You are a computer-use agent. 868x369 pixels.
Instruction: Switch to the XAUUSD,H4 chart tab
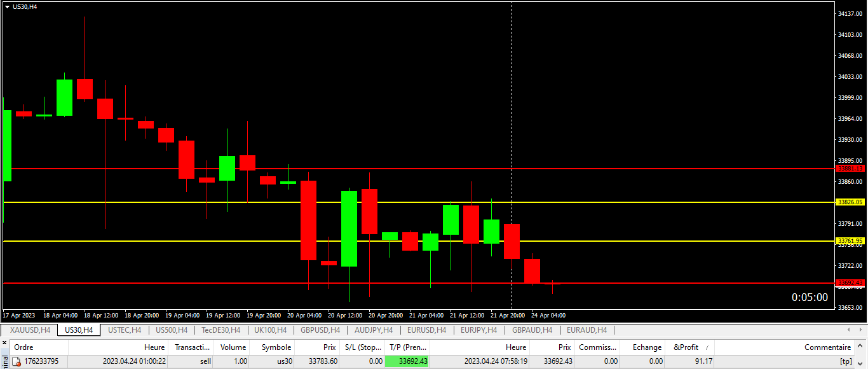pyautogui.click(x=30, y=330)
